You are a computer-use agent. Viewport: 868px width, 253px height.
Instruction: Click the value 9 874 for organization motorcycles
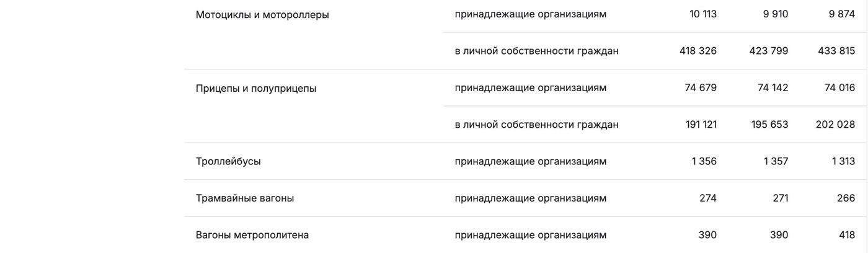pos(842,14)
